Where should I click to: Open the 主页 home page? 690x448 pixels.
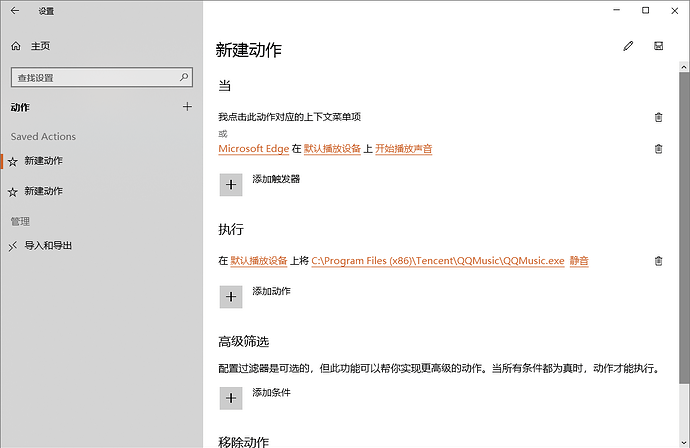click(40, 46)
